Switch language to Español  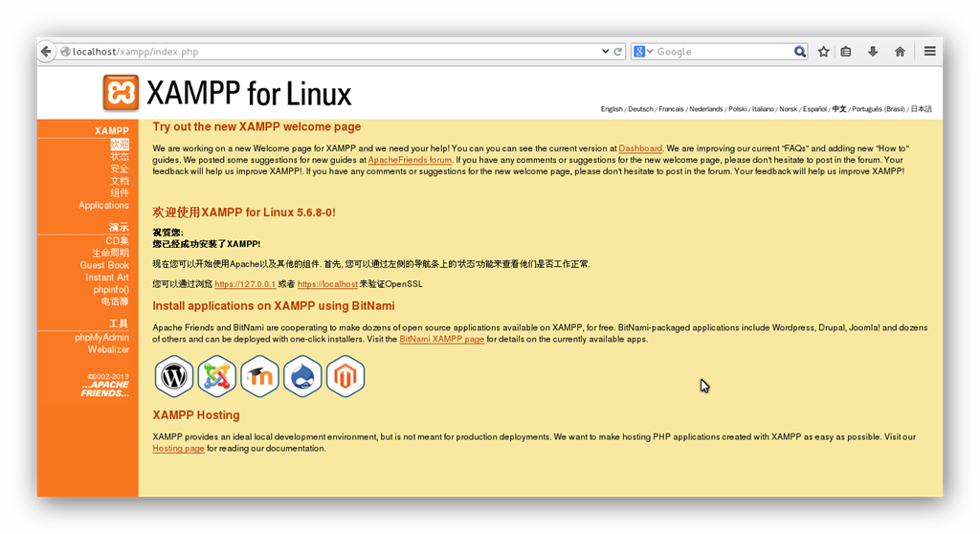tap(814, 109)
